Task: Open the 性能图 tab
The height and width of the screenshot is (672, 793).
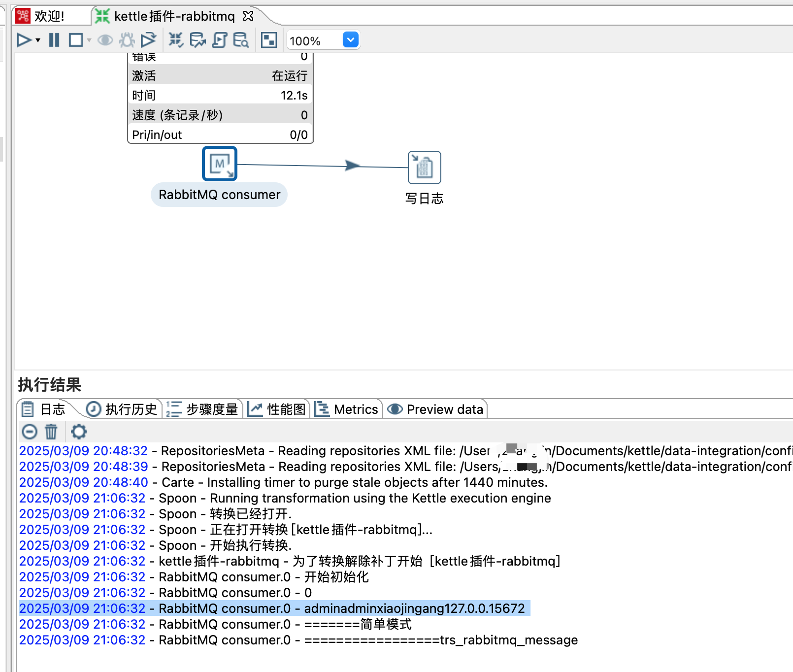Action: click(277, 409)
